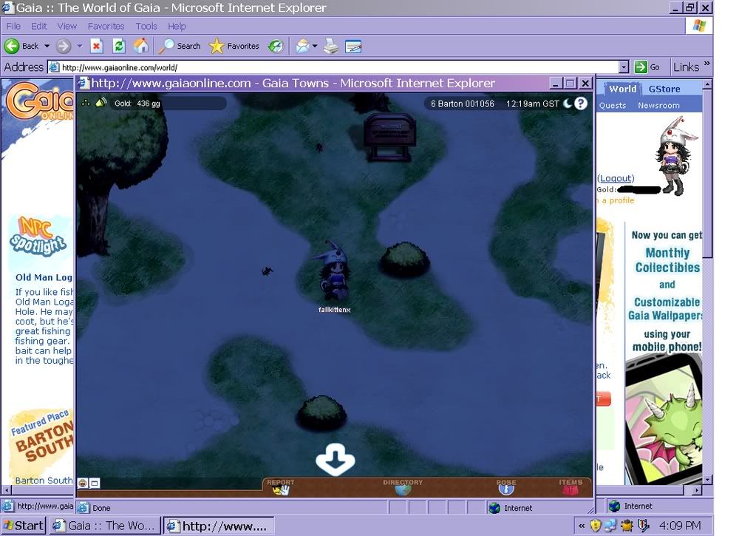Open the Help menu

[x=177, y=26]
